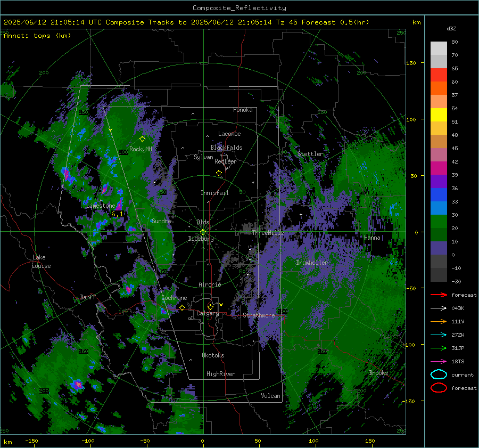Viewport: 479px width, 448px height.
Task: Click the yellow diamond marker near RedDeer
Action: click(x=219, y=173)
